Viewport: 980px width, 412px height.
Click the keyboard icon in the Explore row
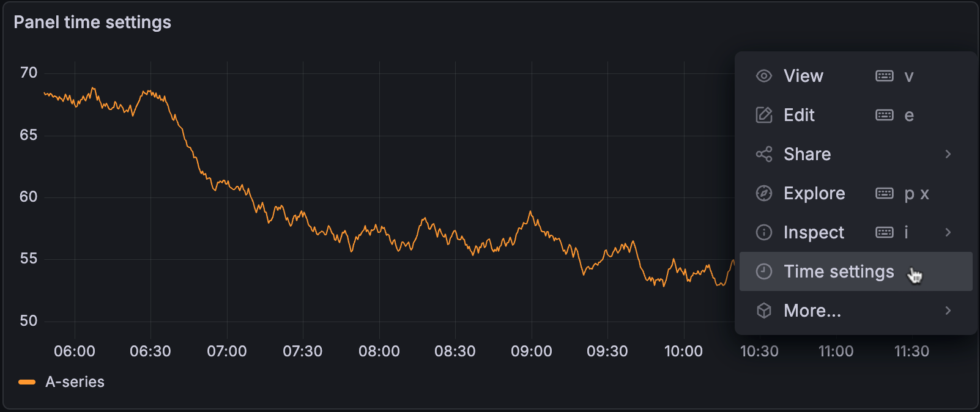[884, 193]
